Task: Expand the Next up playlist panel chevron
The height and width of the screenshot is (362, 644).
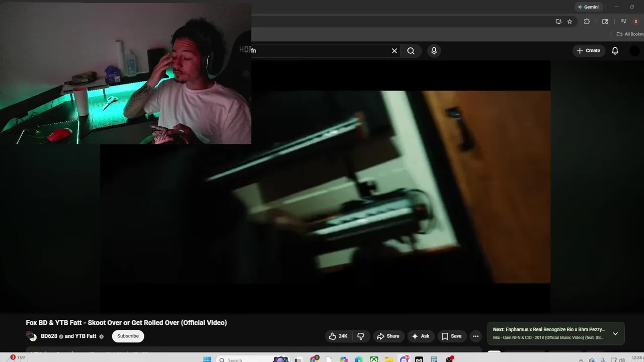Action: [615, 333]
